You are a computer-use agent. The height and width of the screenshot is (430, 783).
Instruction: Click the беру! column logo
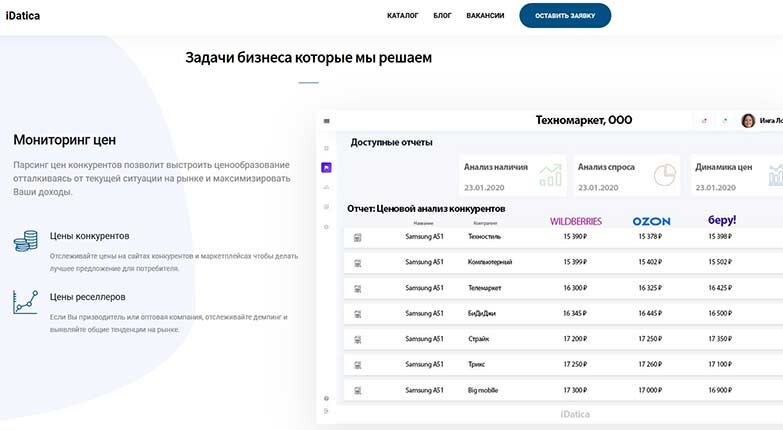[x=722, y=220]
